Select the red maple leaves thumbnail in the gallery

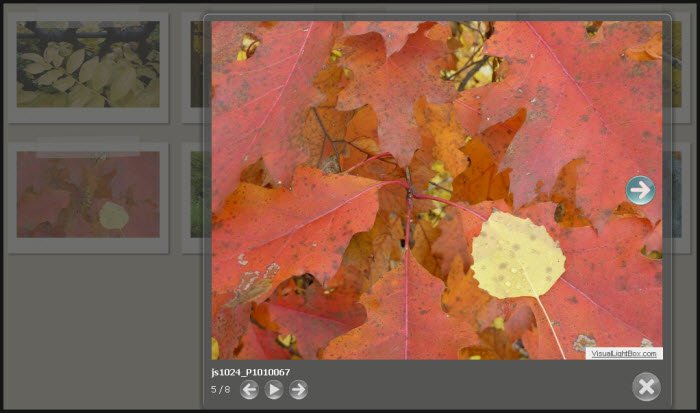[88, 194]
